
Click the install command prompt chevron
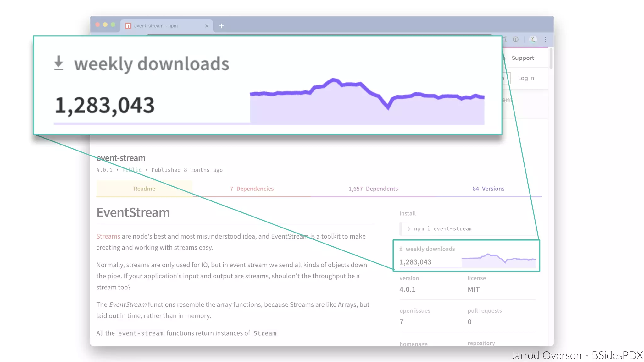(x=409, y=229)
